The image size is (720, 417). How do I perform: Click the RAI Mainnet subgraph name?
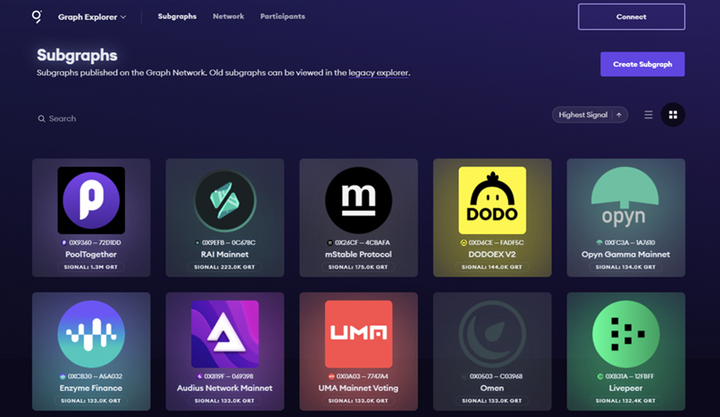225,254
